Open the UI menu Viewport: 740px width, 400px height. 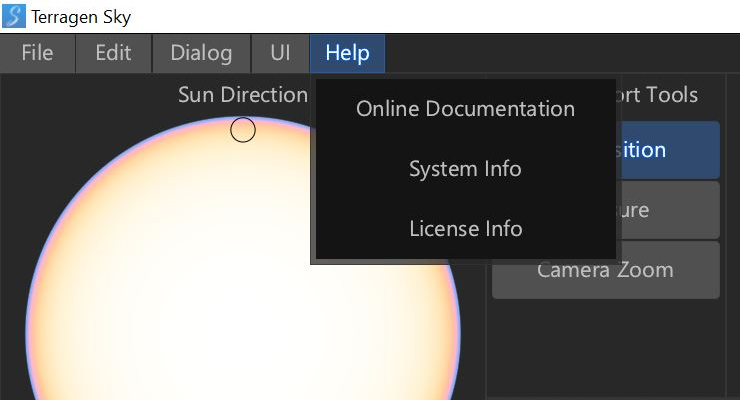click(280, 53)
